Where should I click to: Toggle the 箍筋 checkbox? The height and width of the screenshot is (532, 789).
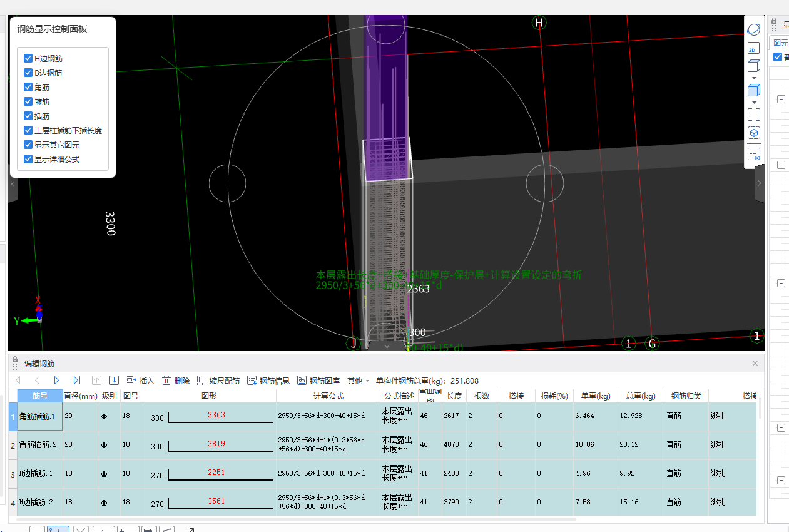coord(28,101)
